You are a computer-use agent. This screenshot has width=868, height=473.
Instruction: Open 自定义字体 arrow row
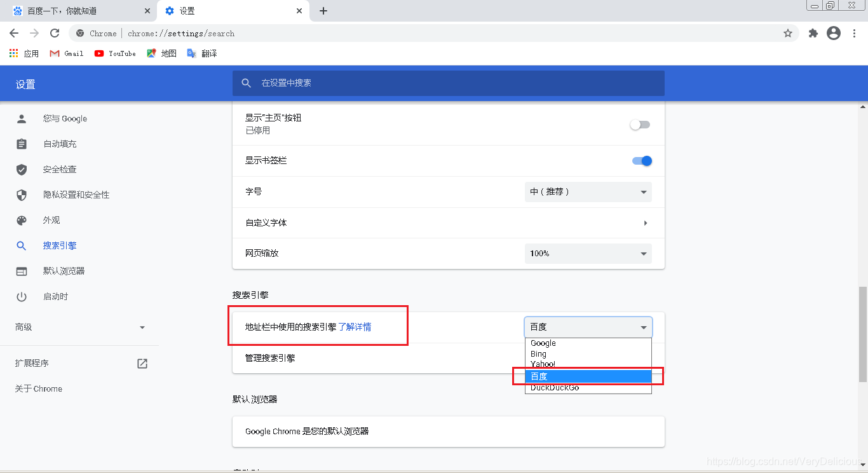pos(448,223)
